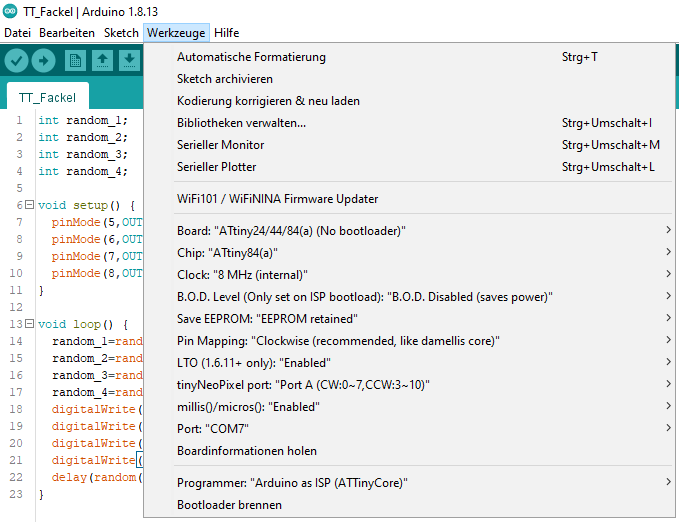
Task: Click code line 'int random_4;'
Action: tap(83, 171)
